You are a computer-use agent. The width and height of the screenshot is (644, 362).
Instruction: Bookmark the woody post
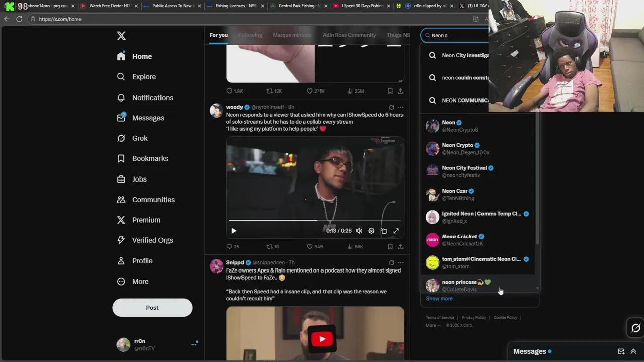(x=390, y=247)
